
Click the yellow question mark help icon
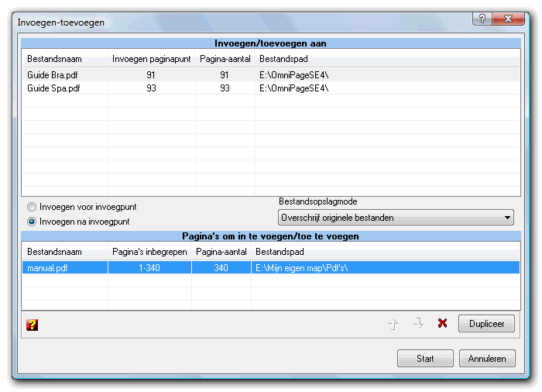tap(32, 325)
